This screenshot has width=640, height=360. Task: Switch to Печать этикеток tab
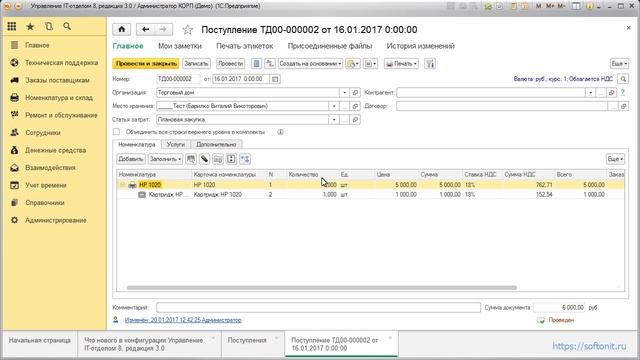tap(244, 46)
